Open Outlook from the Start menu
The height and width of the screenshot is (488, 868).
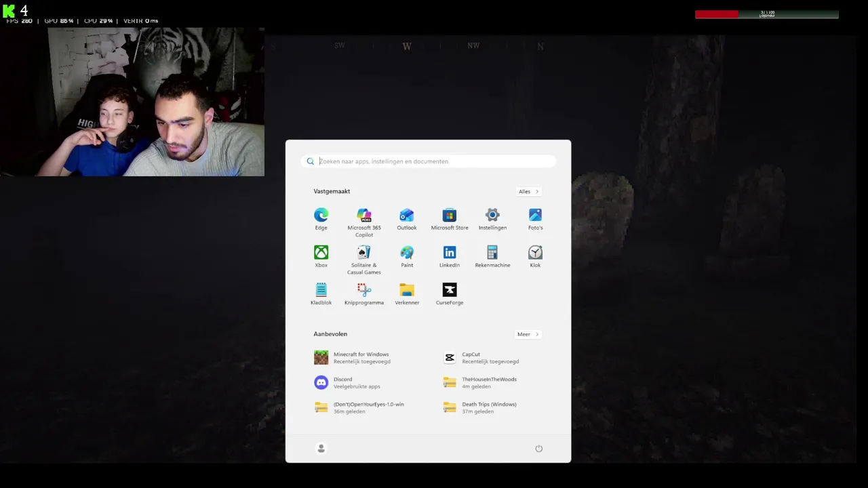[407, 219]
